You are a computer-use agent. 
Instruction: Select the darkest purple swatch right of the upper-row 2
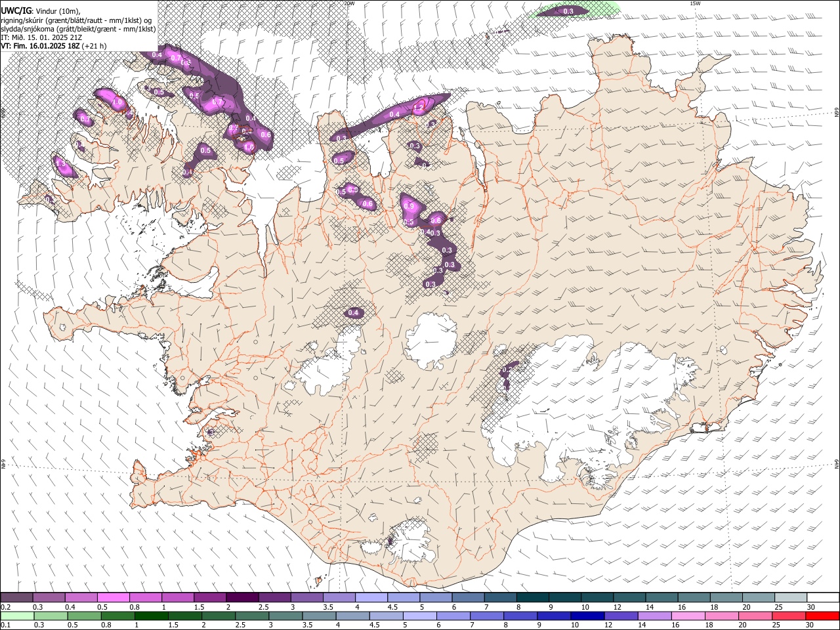(242, 598)
